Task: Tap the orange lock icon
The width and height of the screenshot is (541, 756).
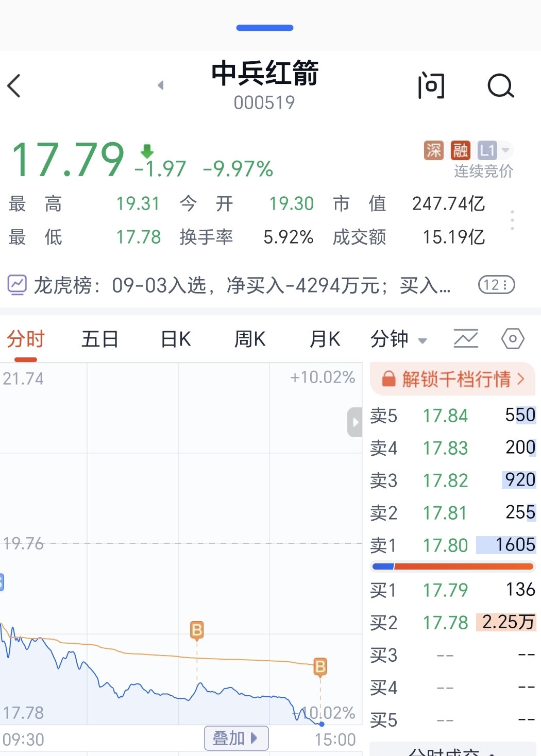Action: coord(388,379)
